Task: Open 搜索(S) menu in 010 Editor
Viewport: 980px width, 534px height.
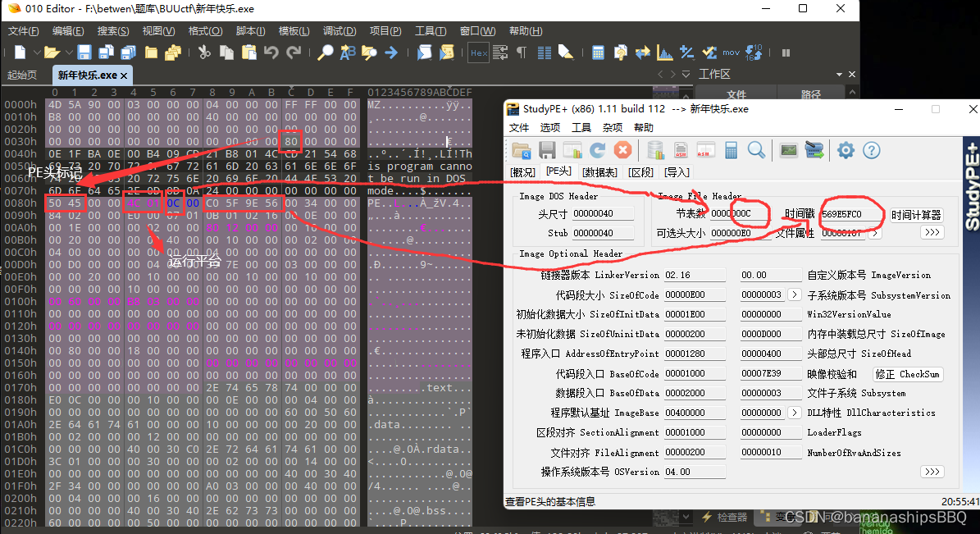Action: click(x=113, y=30)
